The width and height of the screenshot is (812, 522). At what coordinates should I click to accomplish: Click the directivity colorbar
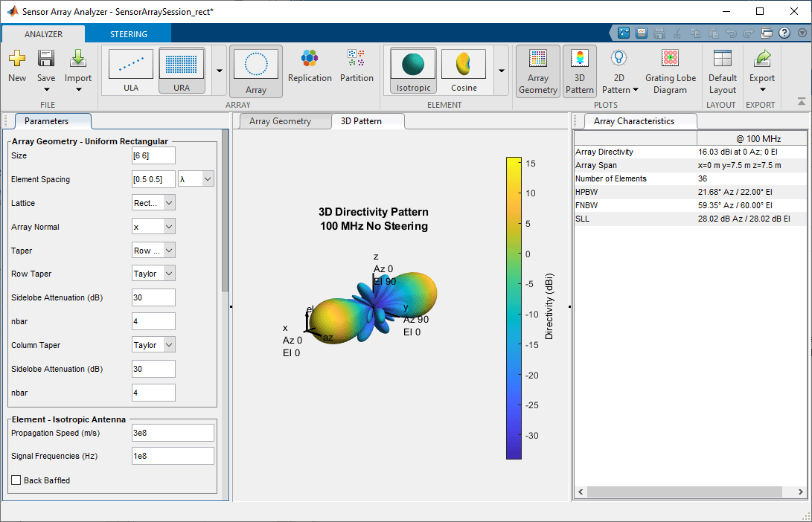click(514, 305)
